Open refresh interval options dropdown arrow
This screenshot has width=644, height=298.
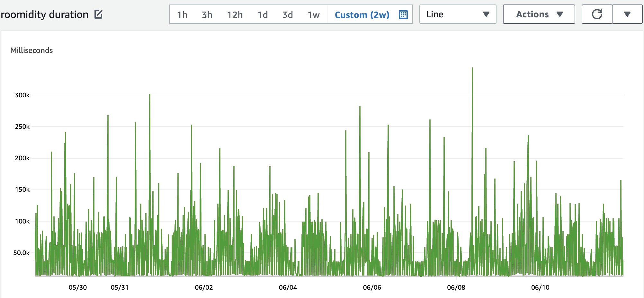click(x=627, y=14)
